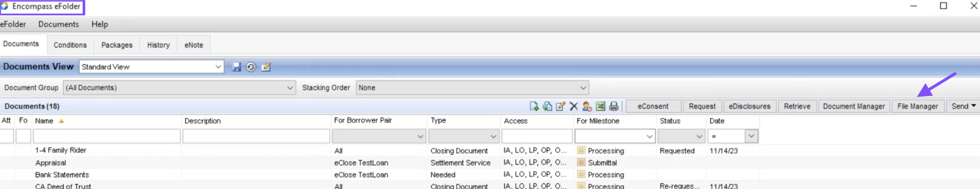Open the Stacking Order dropdown
Viewport: 980px width, 189px height.
pyautogui.click(x=583, y=88)
